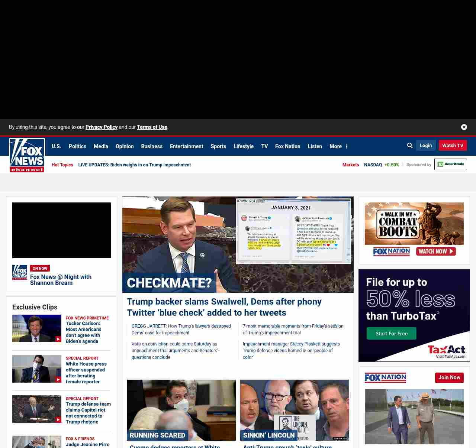Click the play icon on Tucker Carlson clip
476x448 pixels.
click(x=58, y=339)
